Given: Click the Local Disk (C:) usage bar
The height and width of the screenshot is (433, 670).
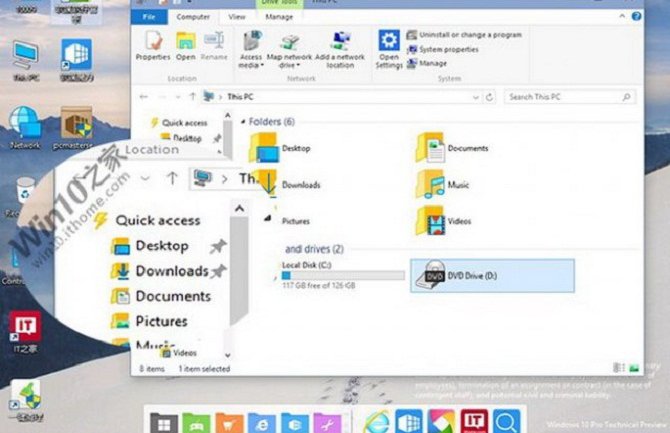Looking at the screenshot, I should 343,276.
